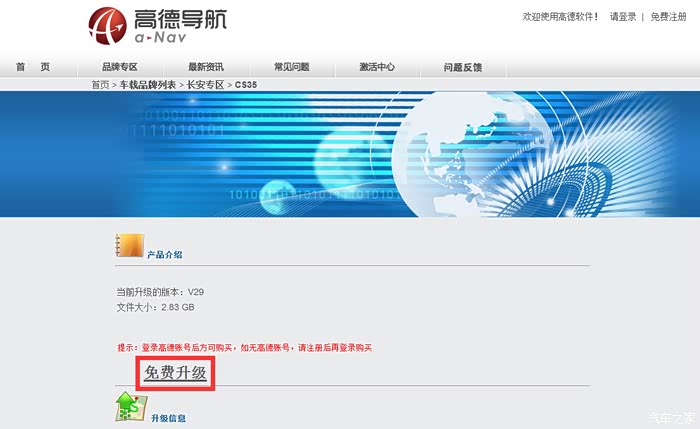Click 首页 in the breadcrumb trail

click(100, 85)
